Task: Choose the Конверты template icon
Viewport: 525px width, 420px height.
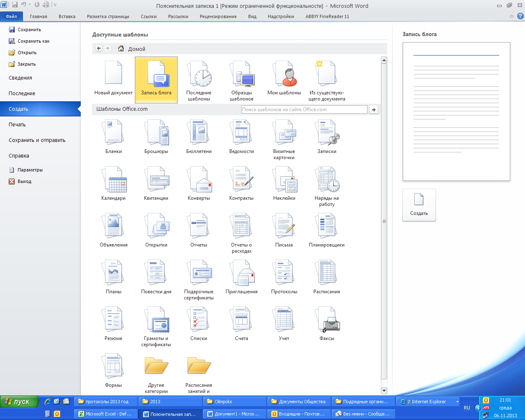Action: [x=199, y=180]
